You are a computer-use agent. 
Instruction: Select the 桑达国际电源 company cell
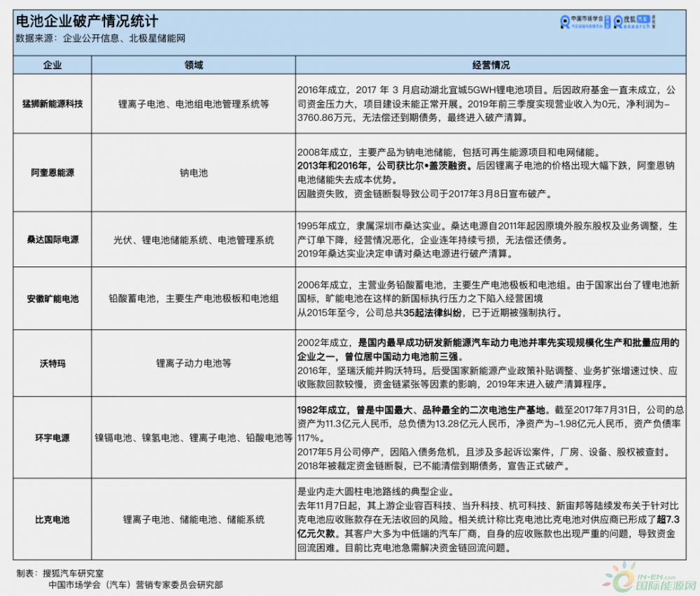tap(52, 239)
